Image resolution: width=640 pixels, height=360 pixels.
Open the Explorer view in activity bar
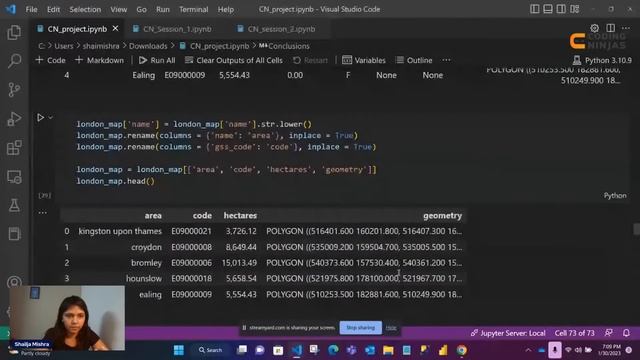pyautogui.click(x=14, y=32)
